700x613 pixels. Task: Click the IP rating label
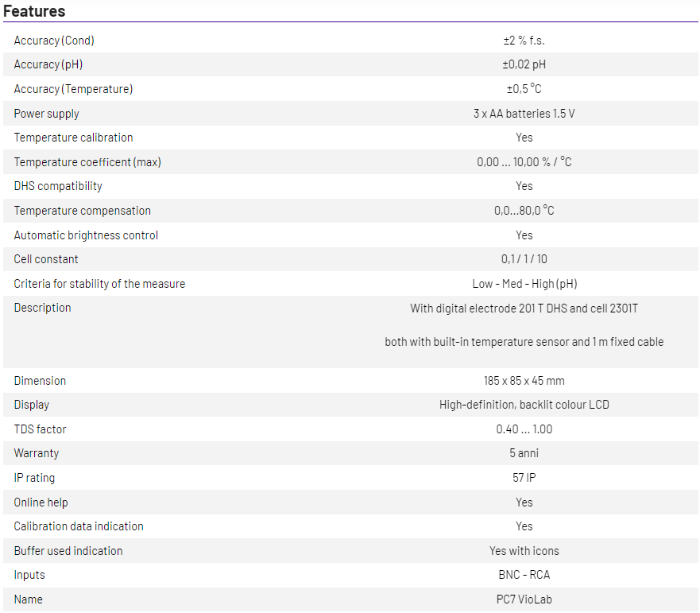[x=34, y=478]
